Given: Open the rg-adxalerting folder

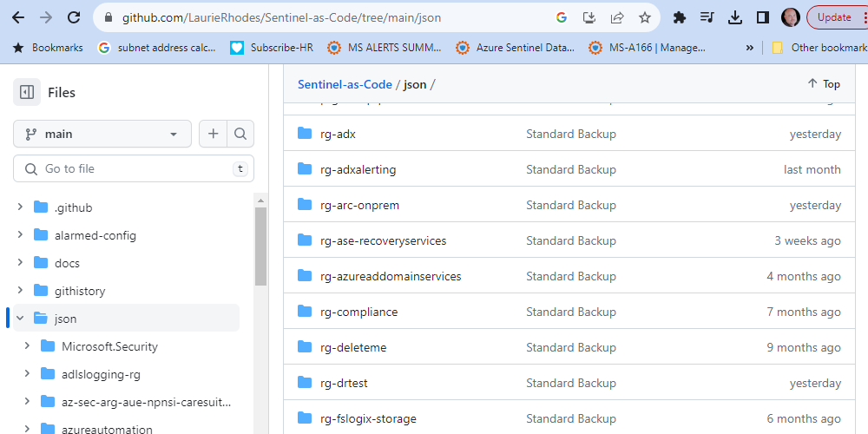Looking at the screenshot, I should click(x=358, y=169).
